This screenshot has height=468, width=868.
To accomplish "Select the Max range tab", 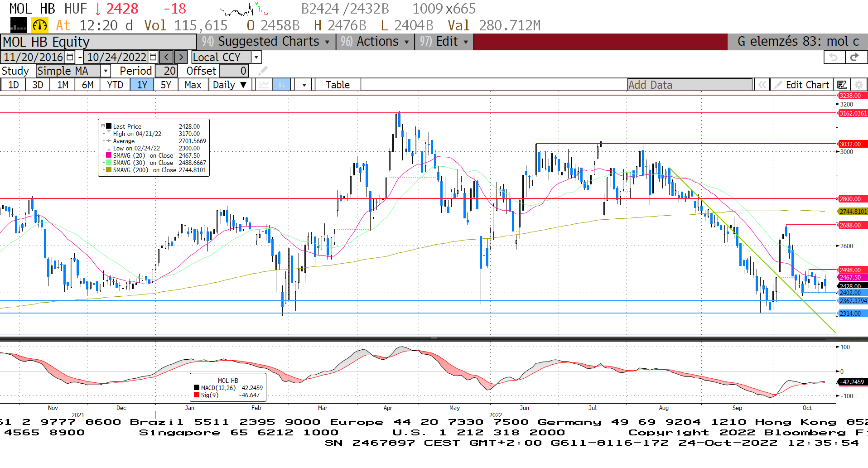I will [x=193, y=85].
